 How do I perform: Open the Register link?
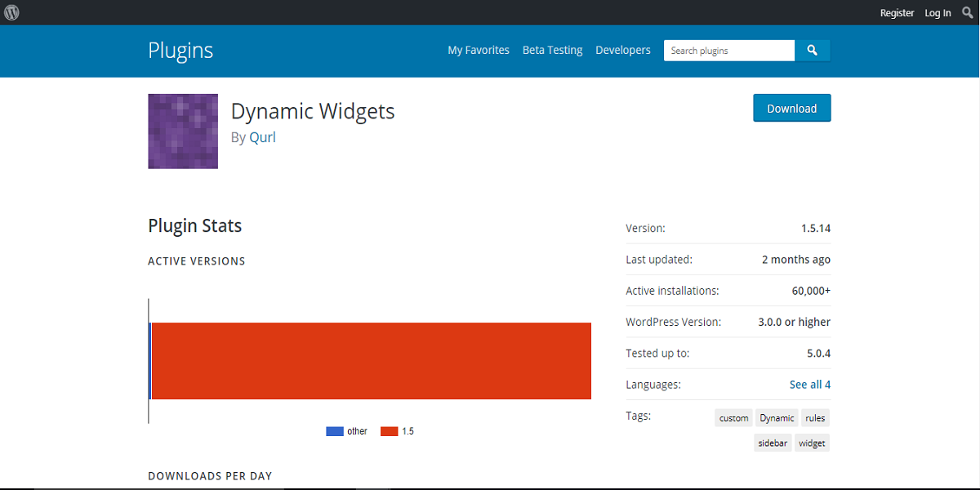(897, 13)
